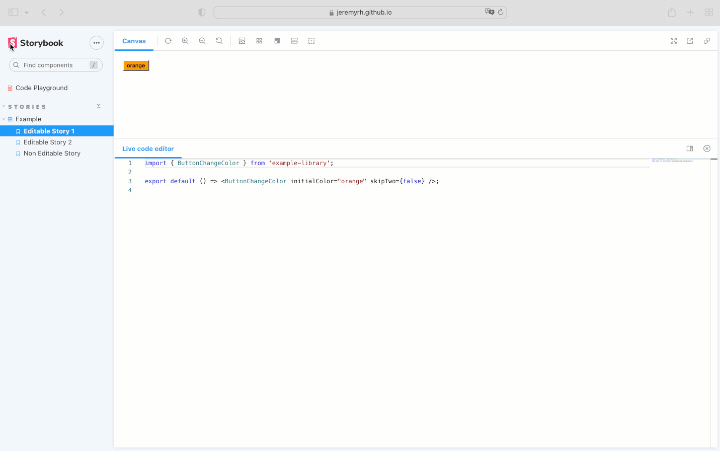Screen dimensions: 720x451
Task: Focus the Find components search field
Action: click(x=56, y=65)
